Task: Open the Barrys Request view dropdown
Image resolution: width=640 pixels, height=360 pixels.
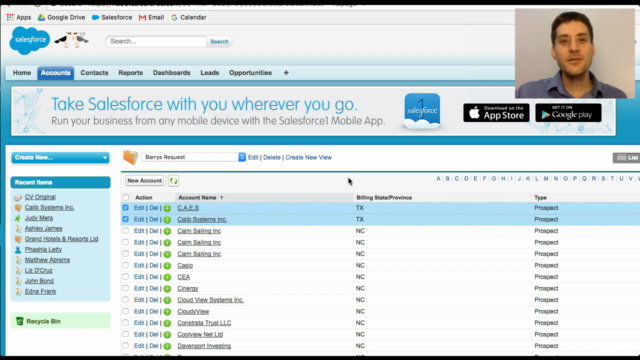Action: (x=193, y=157)
